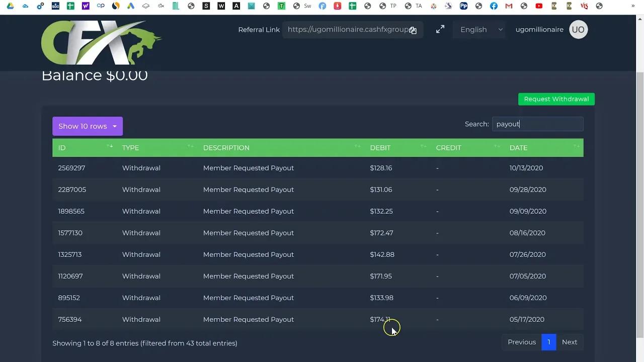Open the Gmail bookmark icon
This screenshot has width=644, height=362.
509,6
